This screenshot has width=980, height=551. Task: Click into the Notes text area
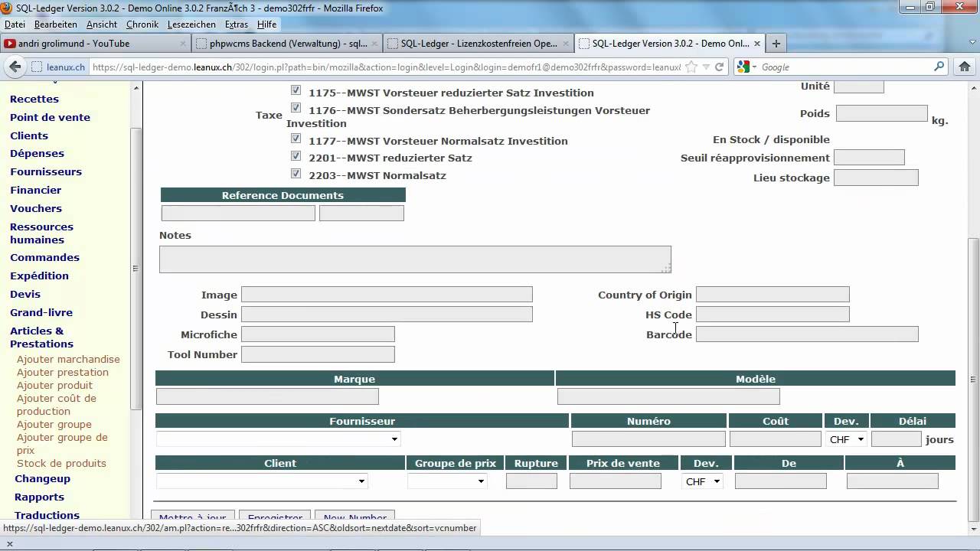tap(415, 259)
